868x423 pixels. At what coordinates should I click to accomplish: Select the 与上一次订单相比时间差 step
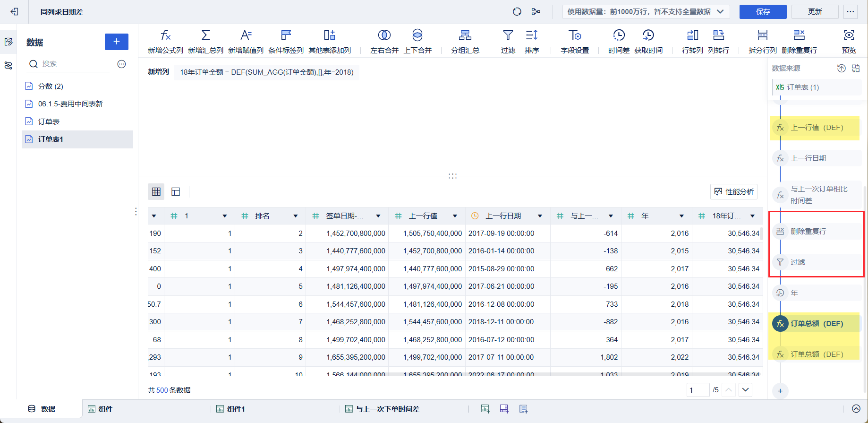817,195
